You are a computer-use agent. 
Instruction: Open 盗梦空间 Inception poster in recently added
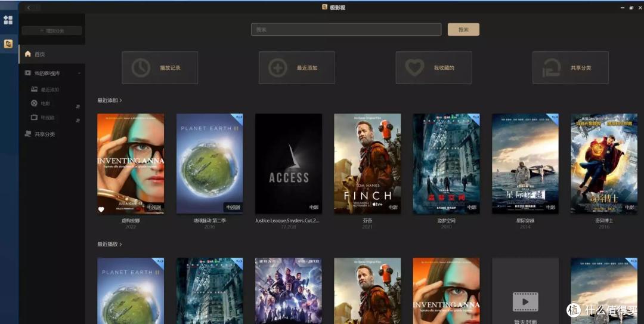(x=446, y=163)
